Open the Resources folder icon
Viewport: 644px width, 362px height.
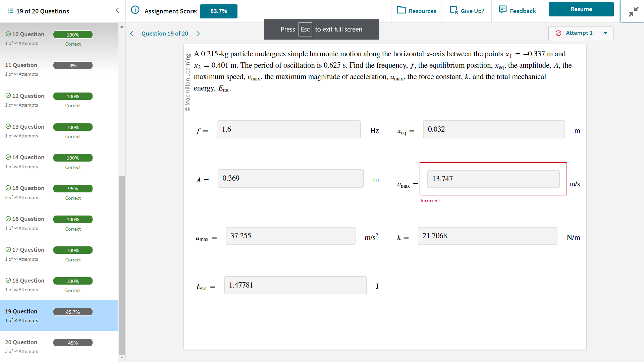401,10
